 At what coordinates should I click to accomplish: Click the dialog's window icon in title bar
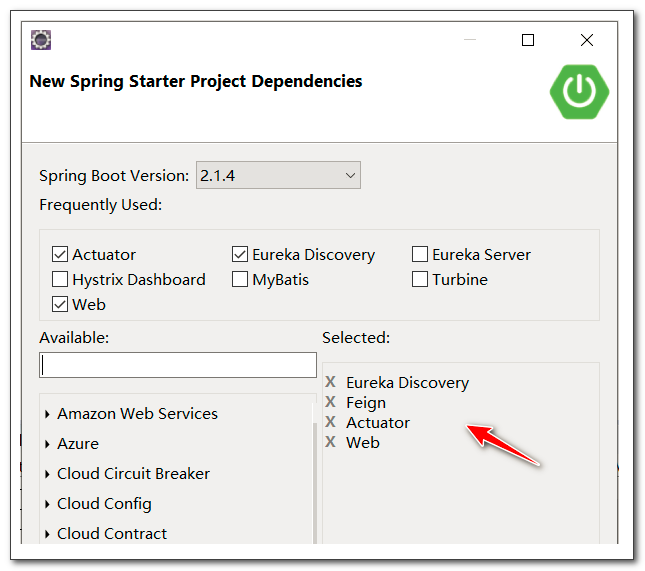[x=41, y=40]
